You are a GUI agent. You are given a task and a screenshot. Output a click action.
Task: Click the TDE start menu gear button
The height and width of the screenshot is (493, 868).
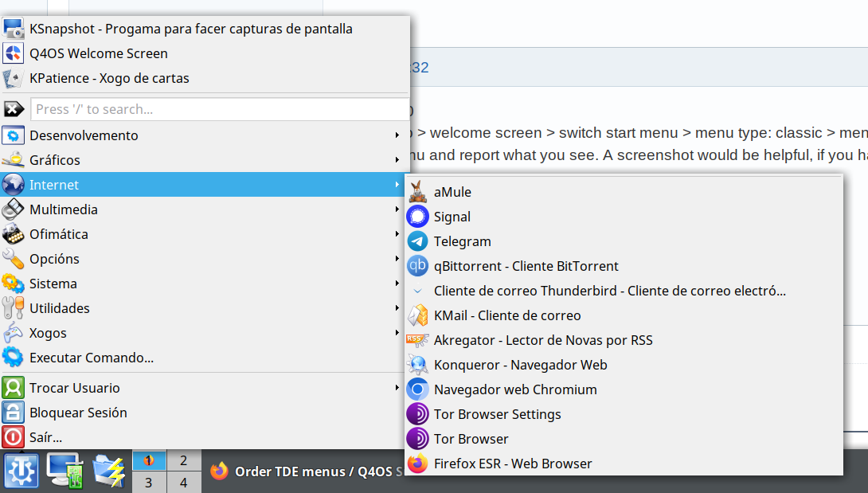(x=22, y=471)
